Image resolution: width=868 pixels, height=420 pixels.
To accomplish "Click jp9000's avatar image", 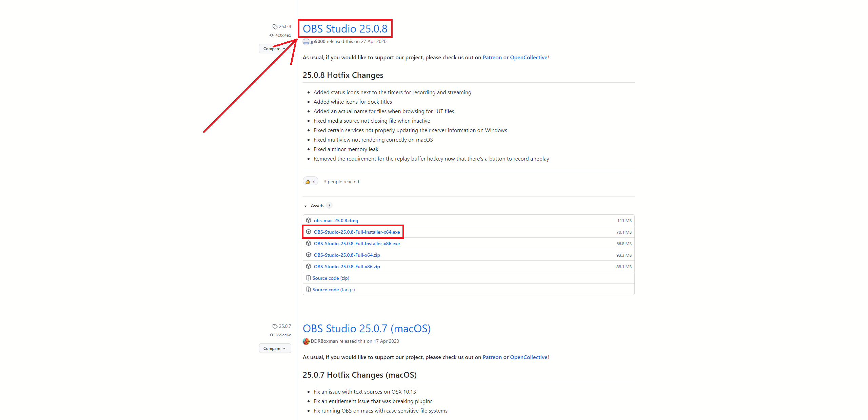I will pos(306,42).
